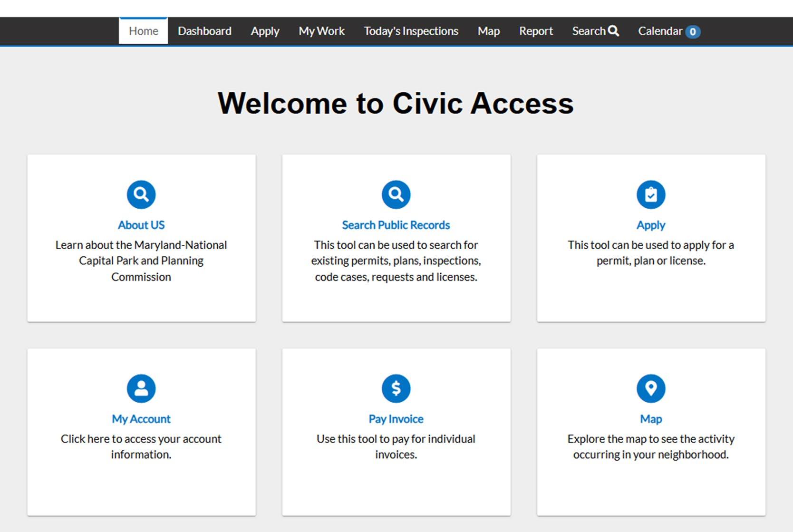Go to My Work in the navigation bar
Screen dimensions: 793x532
tap(321, 31)
